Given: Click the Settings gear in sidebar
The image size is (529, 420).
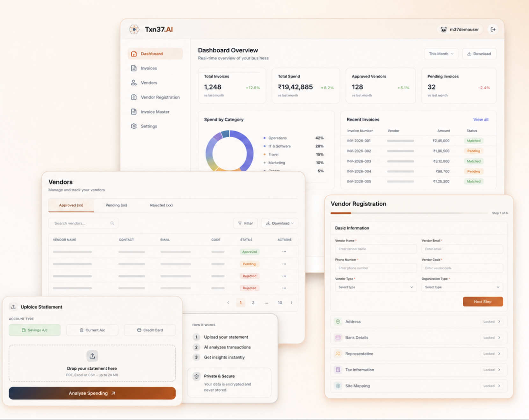Looking at the screenshot, I should pos(134,126).
